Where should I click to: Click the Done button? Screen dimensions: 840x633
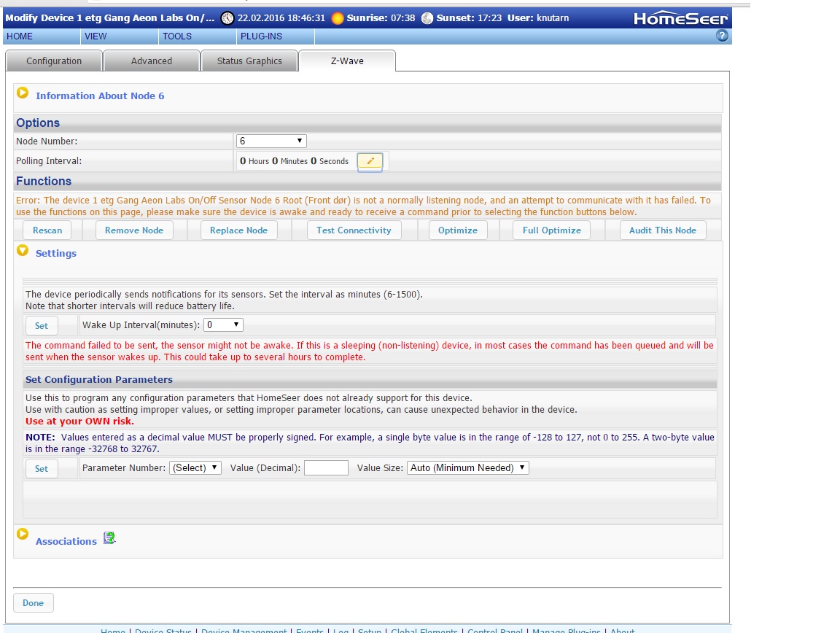[33, 602]
